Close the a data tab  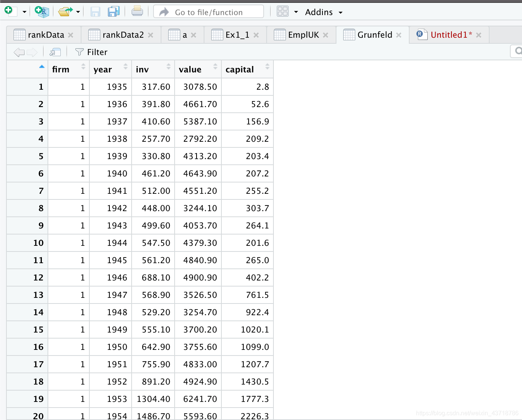(x=193, y=35)
